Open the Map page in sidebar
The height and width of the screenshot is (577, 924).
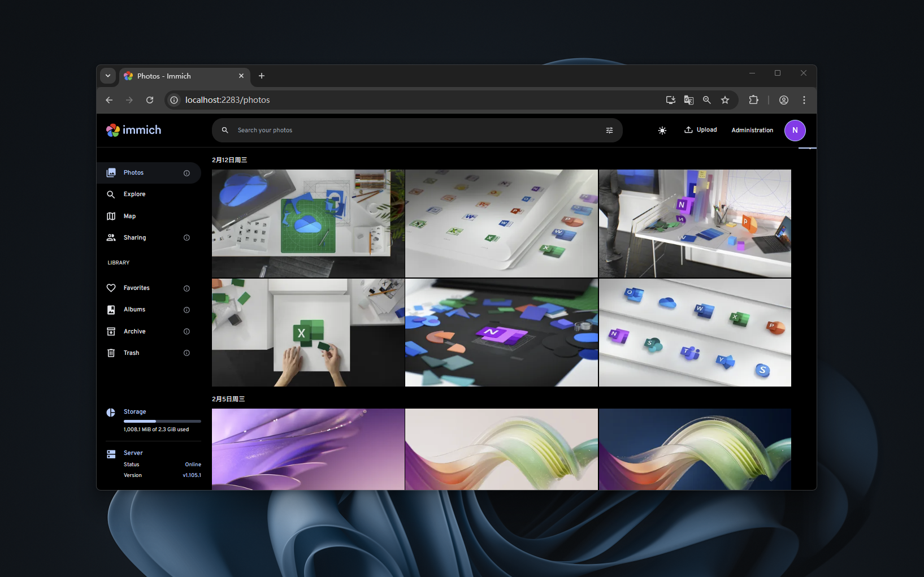tap(149, 216)
